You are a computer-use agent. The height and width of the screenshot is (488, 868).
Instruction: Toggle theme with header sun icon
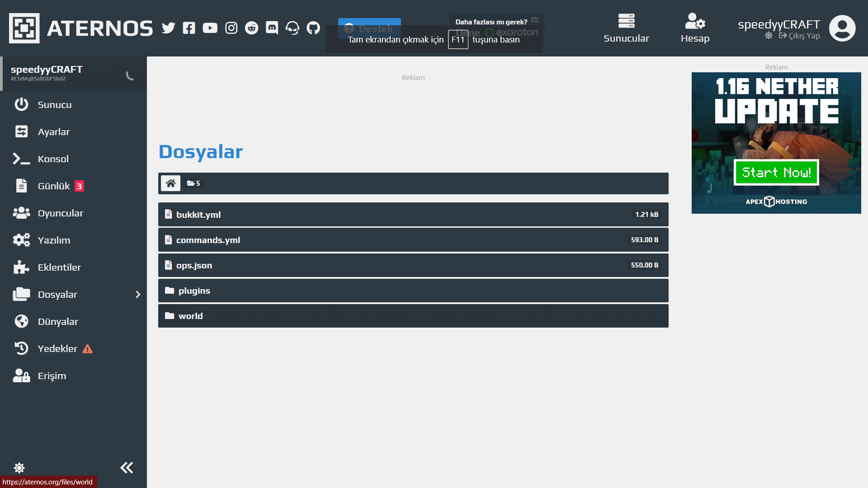click(x=769, y=36)
